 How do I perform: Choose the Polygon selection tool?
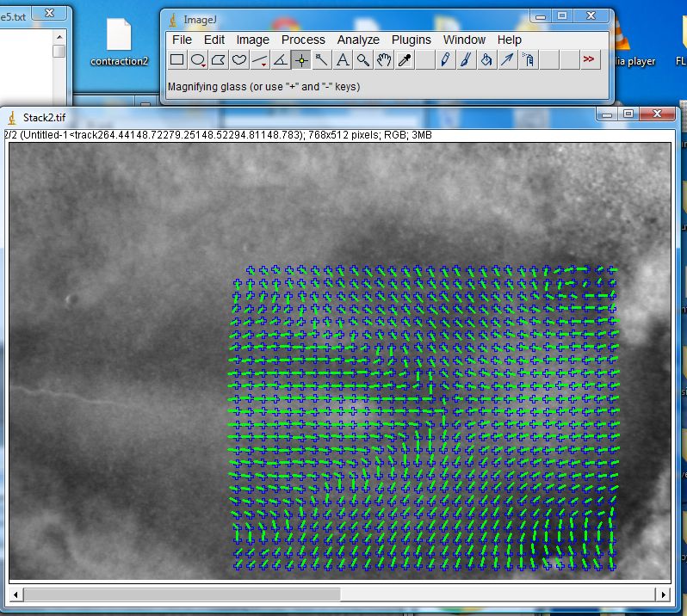218,59
